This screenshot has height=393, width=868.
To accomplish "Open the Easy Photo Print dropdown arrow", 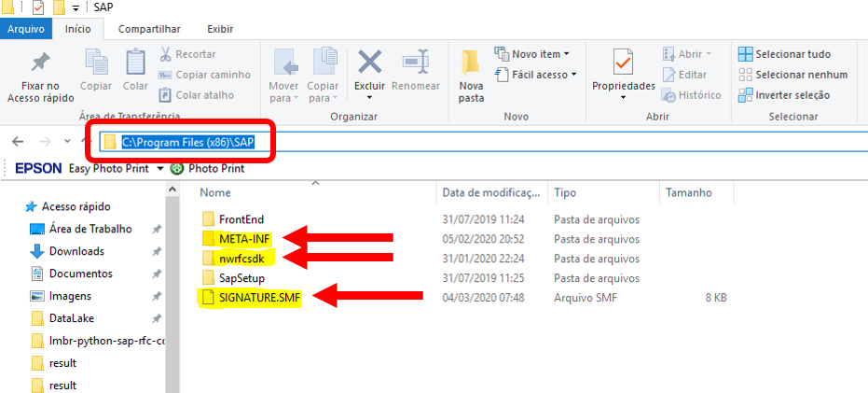I will tap(160, 169).
